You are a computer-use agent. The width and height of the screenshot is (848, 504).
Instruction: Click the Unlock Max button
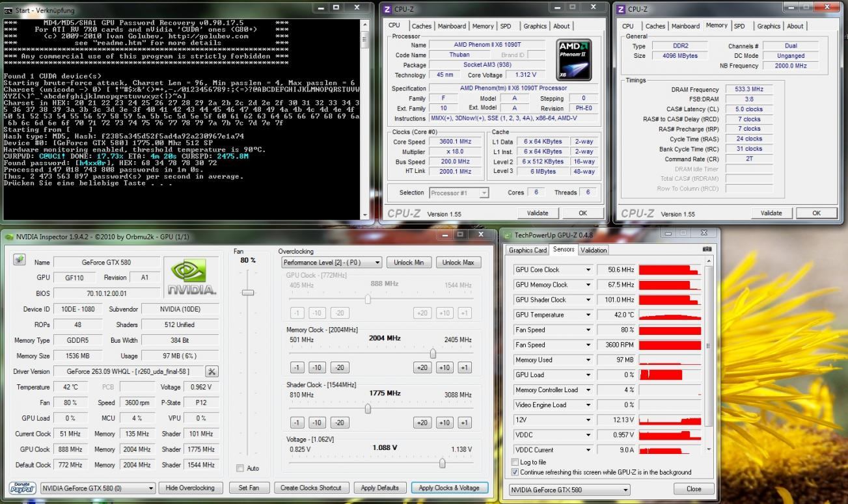click(x=458, y=263)
